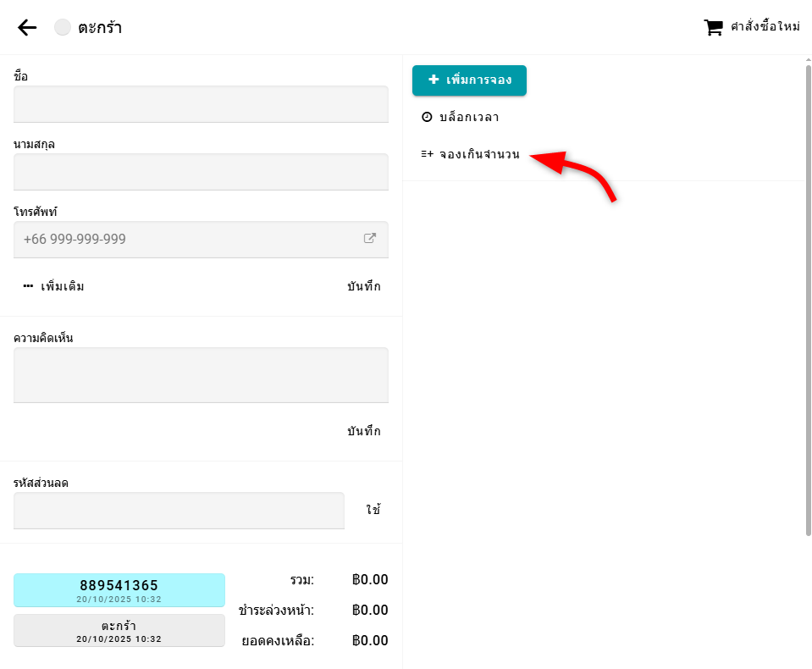Click the รหัสส่วนลด discount code field
Viewport: 812px width, 669px height.
coord(179,511)
